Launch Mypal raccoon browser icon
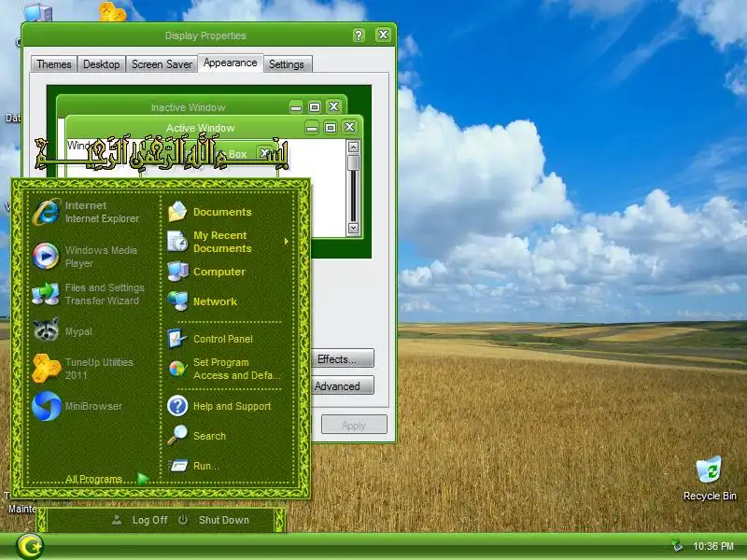Viewport: 747px width, 560px height. tap(46, 329)
